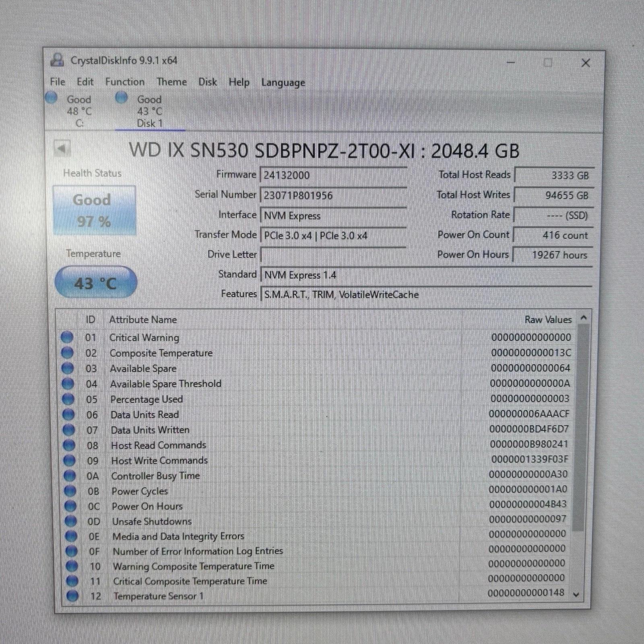Click the CrystalDiskInfo app icon in title bar
The height and width of the screenshot is (644, 644).
(x=57, y=60)
